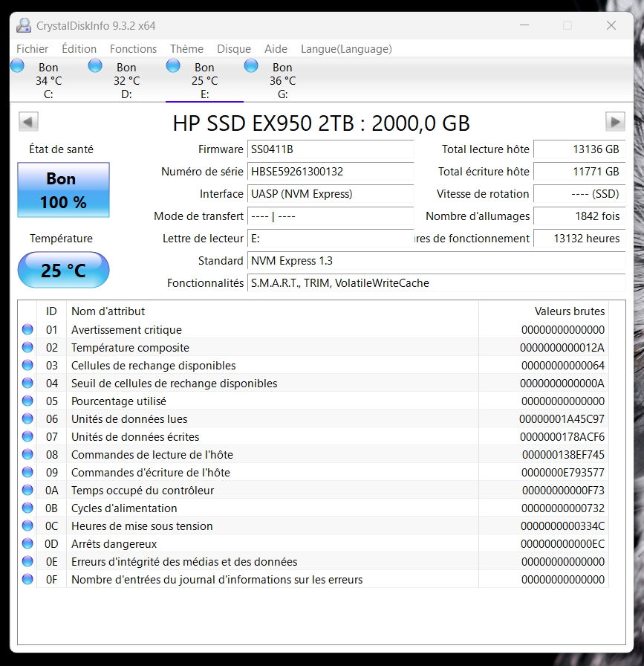Select the Avertissement critique attribute name
Viewport: 644px width, 666px height.
tap(126, 330)
